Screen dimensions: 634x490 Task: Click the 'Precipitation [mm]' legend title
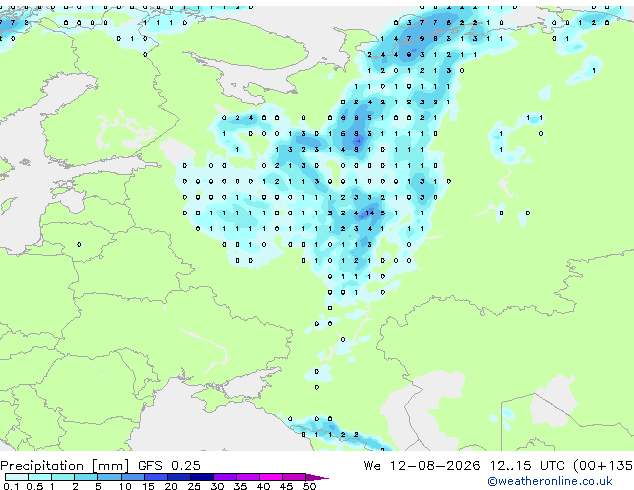(x=65, y=466)
